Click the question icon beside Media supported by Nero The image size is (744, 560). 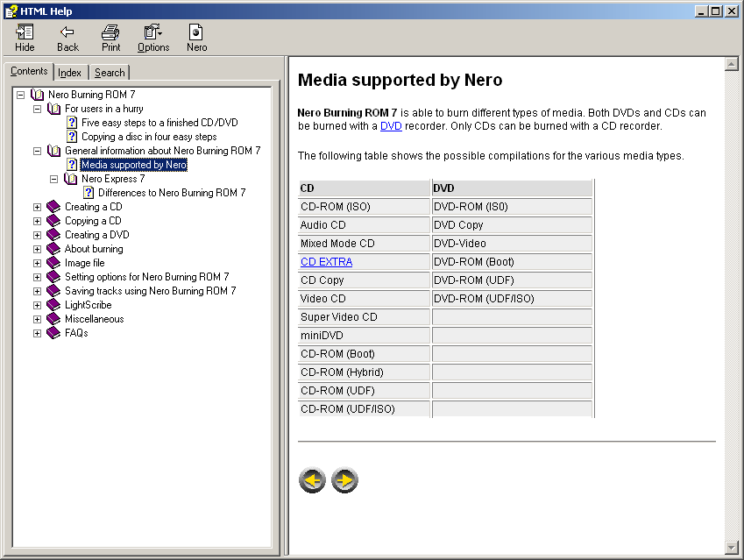point(72,165)
